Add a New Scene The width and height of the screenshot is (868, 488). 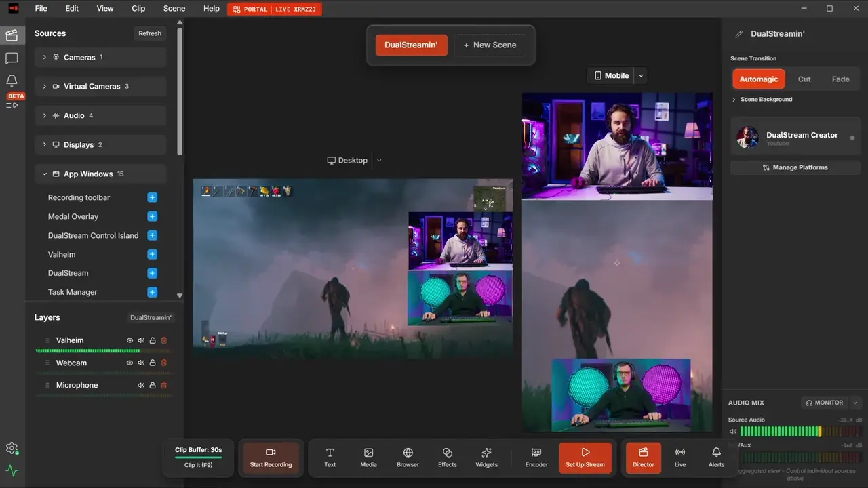coord(490,45)
